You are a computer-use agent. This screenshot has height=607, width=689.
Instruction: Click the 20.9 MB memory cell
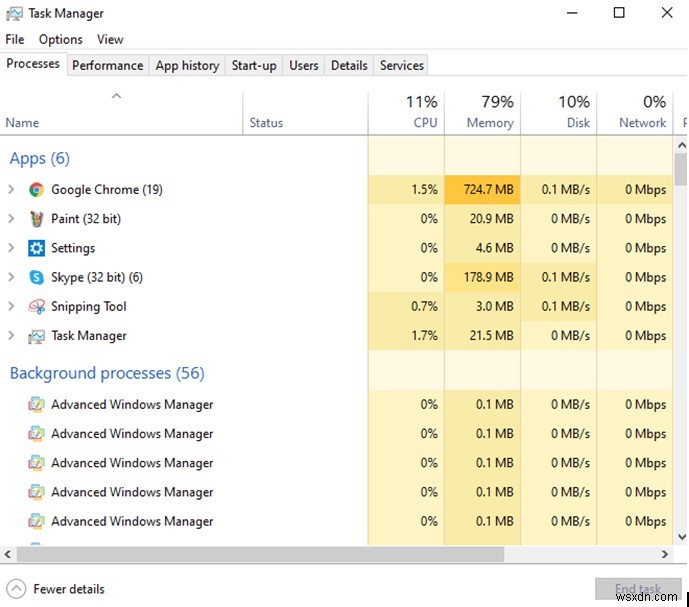coord(482,218)
